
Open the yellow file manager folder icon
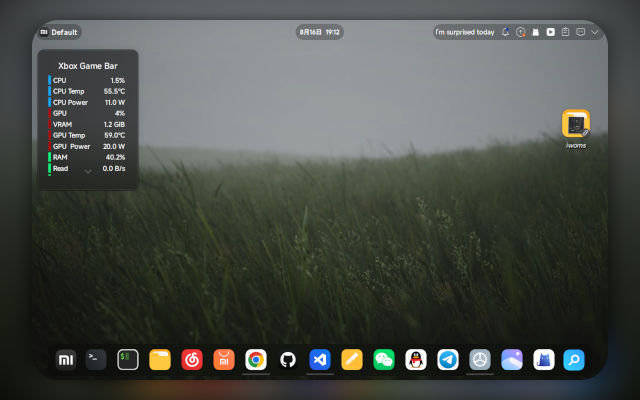coord(160,360)
